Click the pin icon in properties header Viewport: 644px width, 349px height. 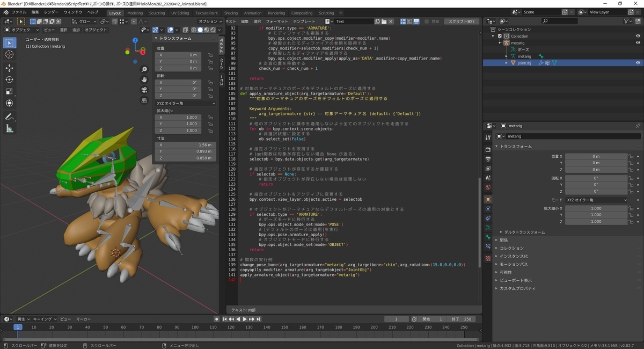[638, 126]
